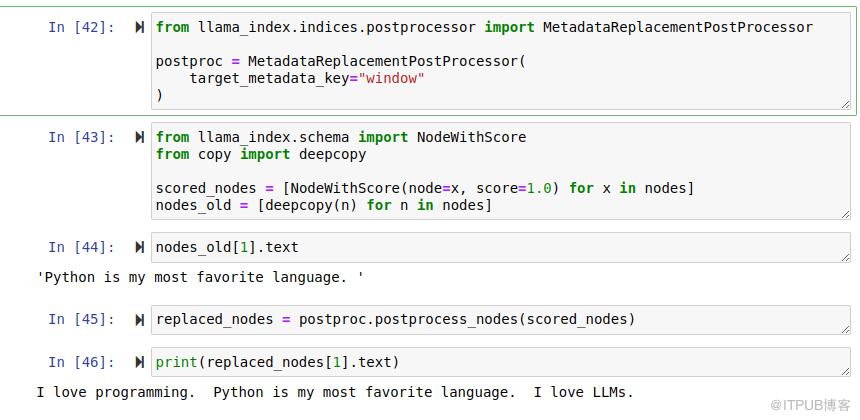
Task: Click the run icon beside In [43]
Action: point(139,137)
